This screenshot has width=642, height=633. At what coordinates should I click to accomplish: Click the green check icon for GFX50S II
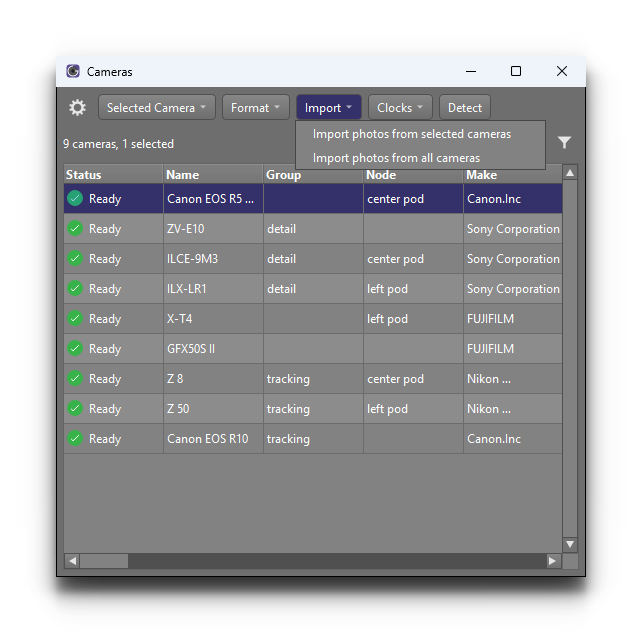coord(75,348)
